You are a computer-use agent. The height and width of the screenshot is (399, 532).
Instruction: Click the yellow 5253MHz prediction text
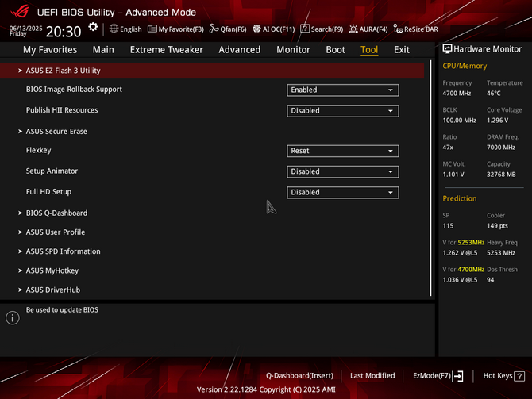click(x=471, y=243)
